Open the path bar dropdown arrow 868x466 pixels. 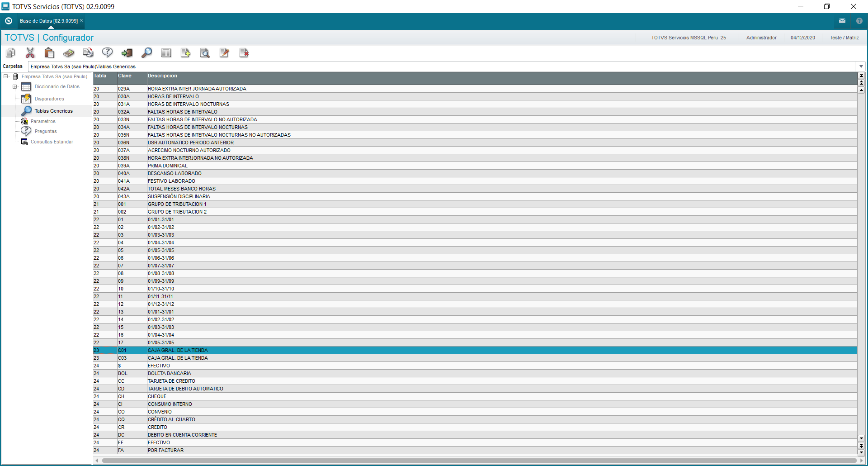pos(861,67)
